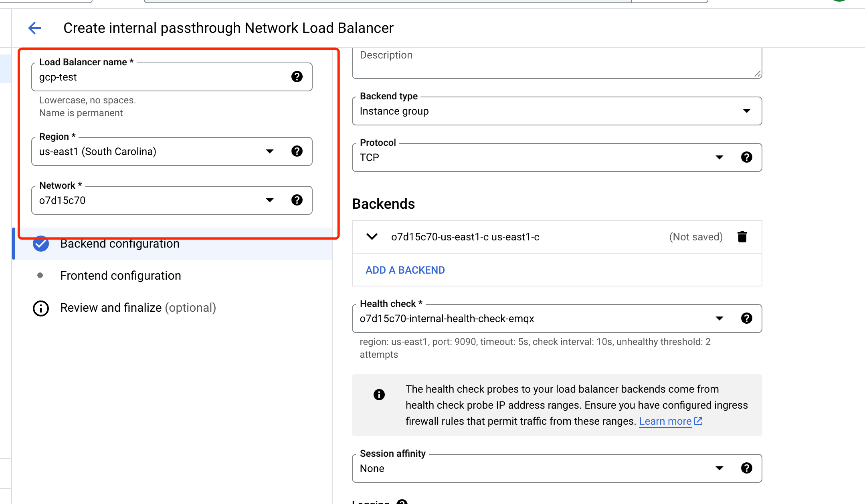
Task: Open the Session affinity dropdown
Action: [x=719, y=468]
